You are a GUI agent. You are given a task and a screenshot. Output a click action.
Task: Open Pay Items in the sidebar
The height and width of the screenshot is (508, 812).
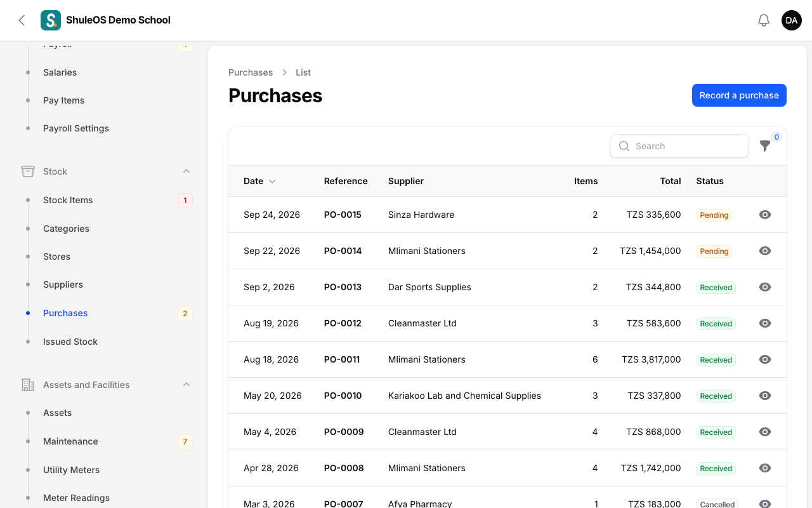(x=63, y=100)
